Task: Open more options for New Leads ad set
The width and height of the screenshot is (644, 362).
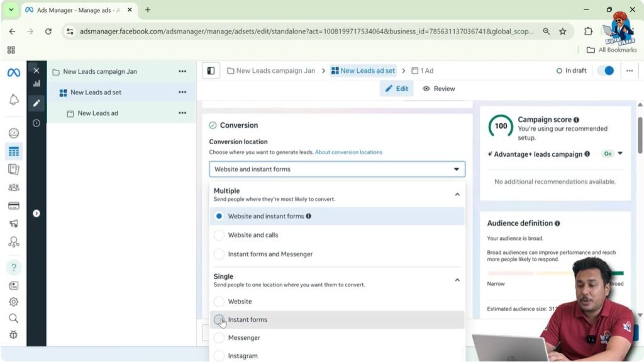Action: tap(182, 92)
